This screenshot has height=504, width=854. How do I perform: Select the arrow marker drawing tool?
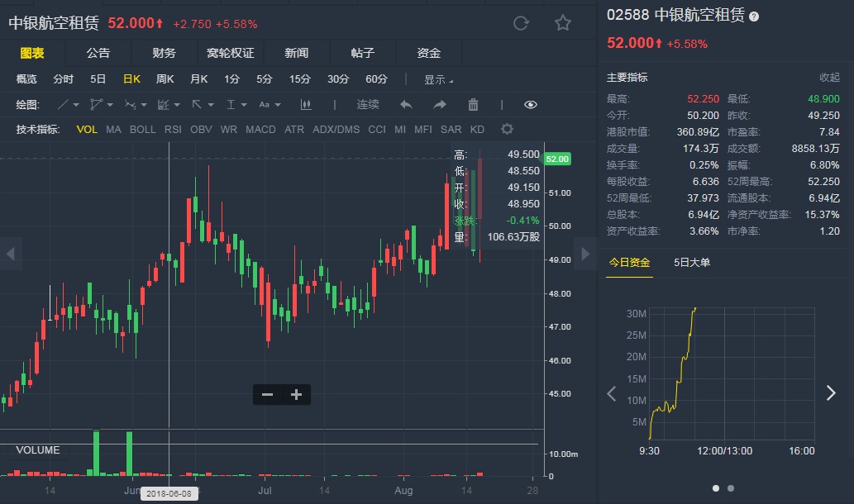197,104
